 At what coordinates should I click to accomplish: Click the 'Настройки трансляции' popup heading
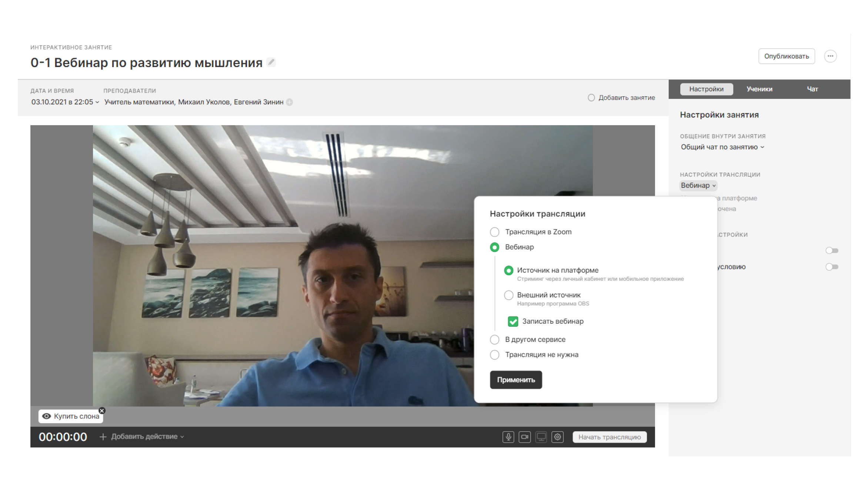(537, 214)
